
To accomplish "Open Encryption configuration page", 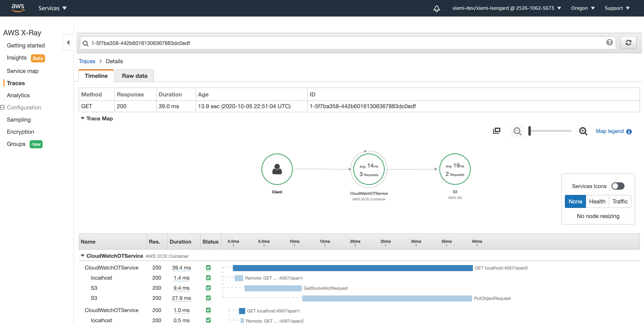I will 20,132.
